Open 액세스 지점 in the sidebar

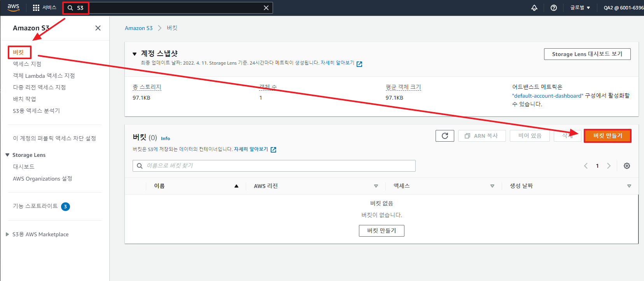click(27, 64)
